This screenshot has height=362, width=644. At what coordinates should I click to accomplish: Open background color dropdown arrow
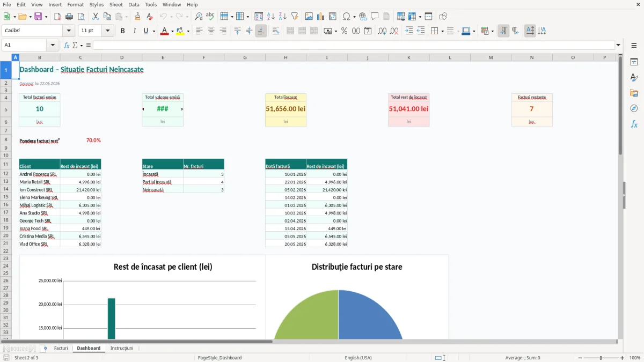(188, 31)
